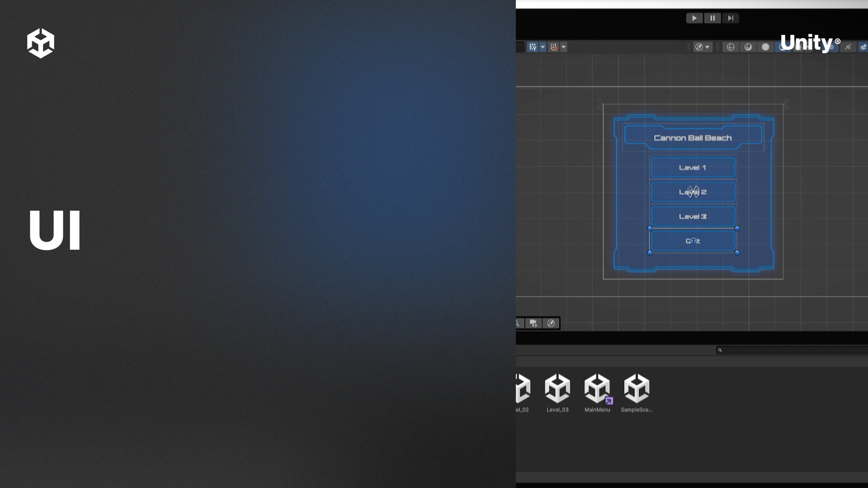Select wireframe draw mode globe icon
Image resolution: width=868 pixels, height=488 pixels.
click(x=731, y=47)
